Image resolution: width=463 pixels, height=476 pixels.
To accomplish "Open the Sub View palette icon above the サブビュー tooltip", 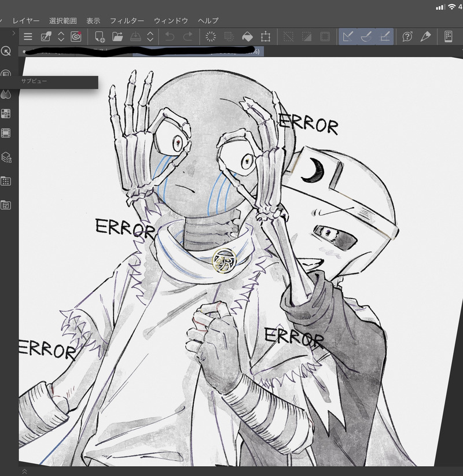I will click(6, 73).
